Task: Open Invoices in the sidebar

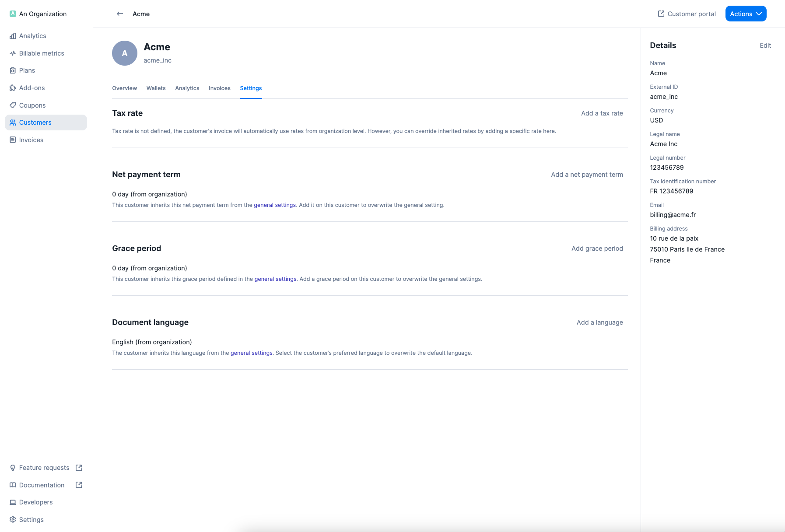Action: click(46, 140)
